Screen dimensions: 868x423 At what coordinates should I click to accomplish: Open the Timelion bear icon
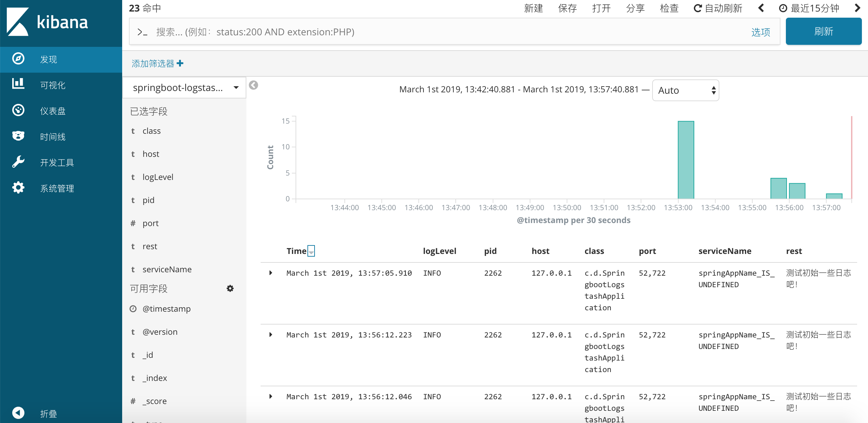point(18,136)
